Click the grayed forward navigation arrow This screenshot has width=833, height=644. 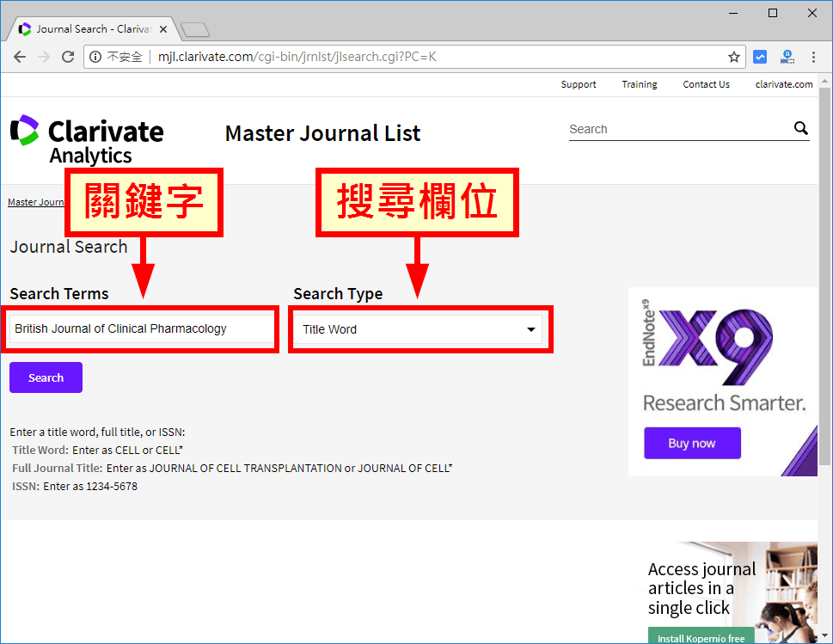[44, 57]
